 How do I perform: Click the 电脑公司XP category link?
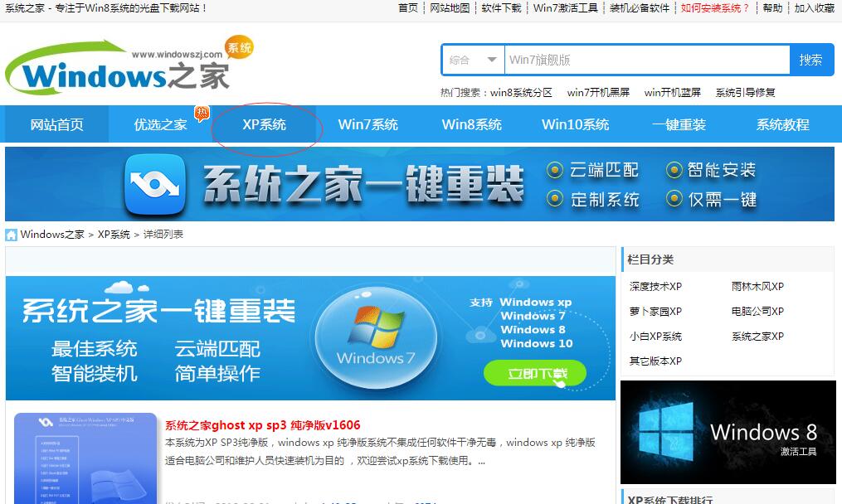pos(757,312)
